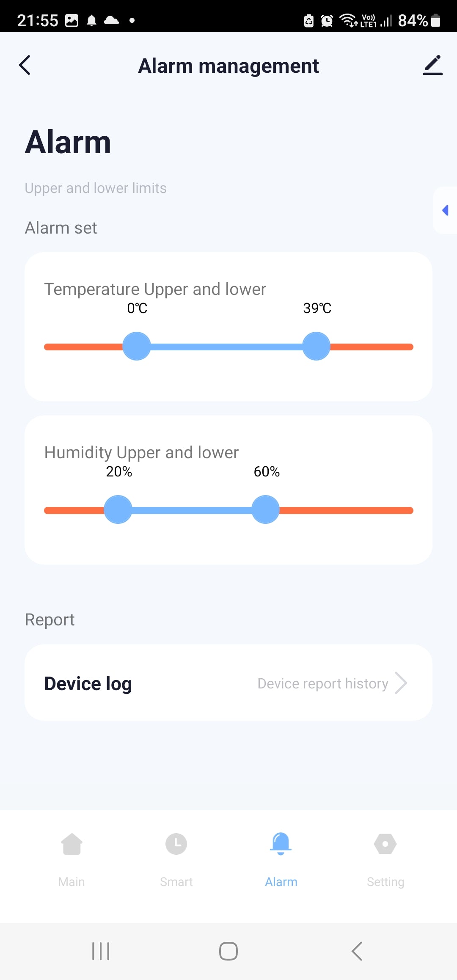Tap the Android recent apps button
Viewport: 457px width, 980px height.
(x=101, y=951)
